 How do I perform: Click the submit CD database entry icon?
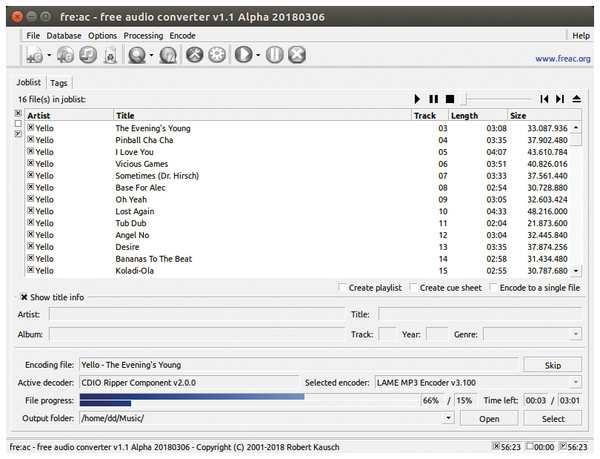tap(168, 55)
